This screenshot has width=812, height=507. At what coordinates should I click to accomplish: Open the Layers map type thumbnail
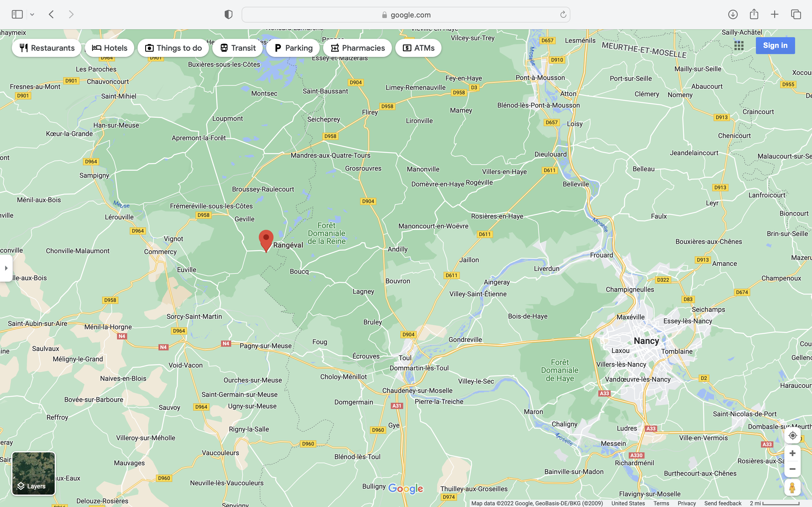click(34, 473)
